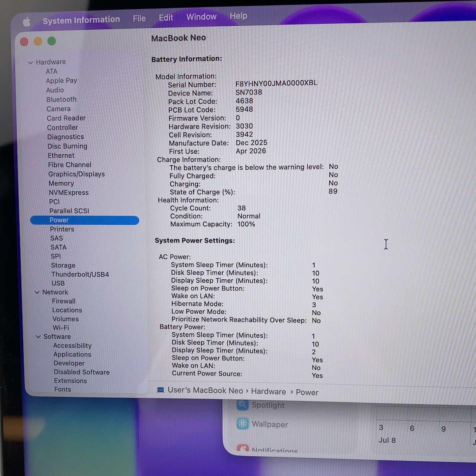Open the Help menu
The height and width of the screenshot is (476, 476).
(238, 16)
